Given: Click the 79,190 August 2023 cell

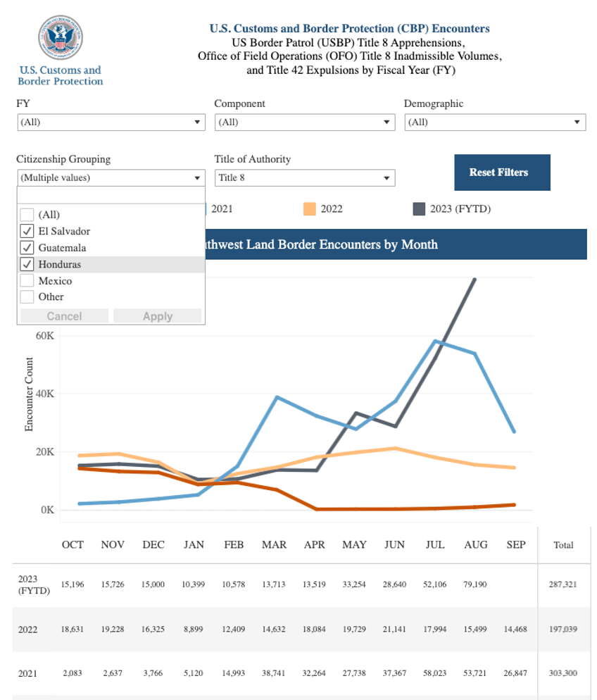Looking at the screenshot, I should (475, 585).
